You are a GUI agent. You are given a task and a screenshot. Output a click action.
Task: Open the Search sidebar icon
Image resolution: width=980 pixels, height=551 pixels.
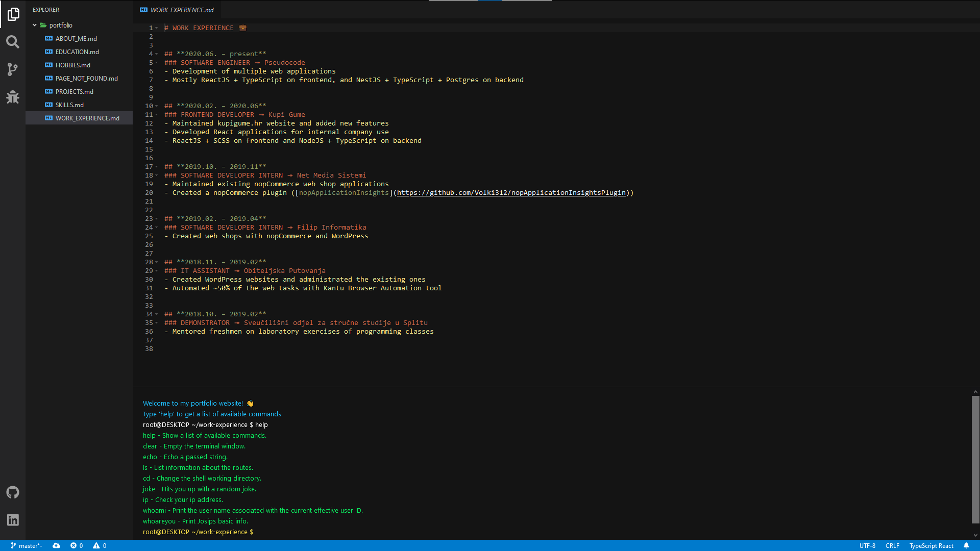tap(12, 42)
